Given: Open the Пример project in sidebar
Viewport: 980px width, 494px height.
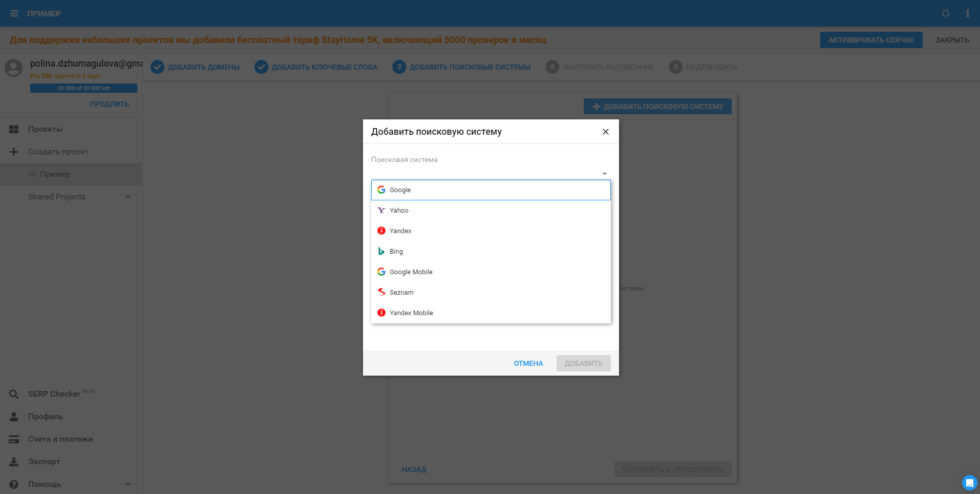Looking at the screenshot, I should point(71,174).
